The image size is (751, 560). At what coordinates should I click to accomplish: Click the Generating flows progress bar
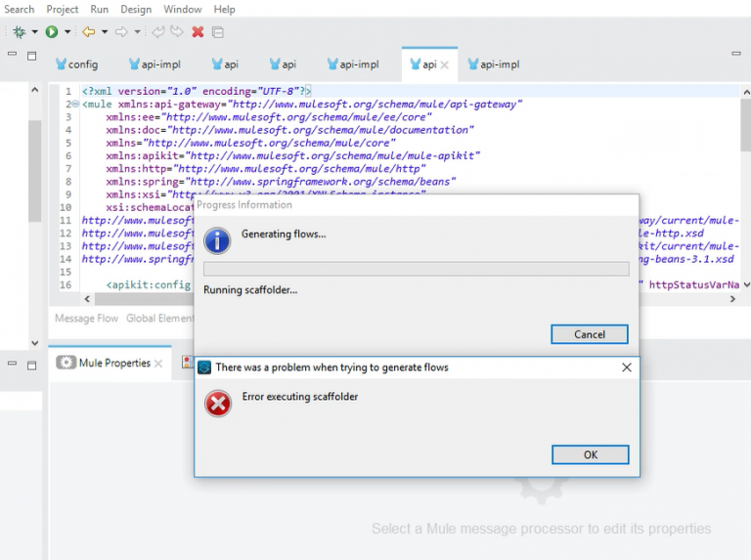(x=416, y=269)
